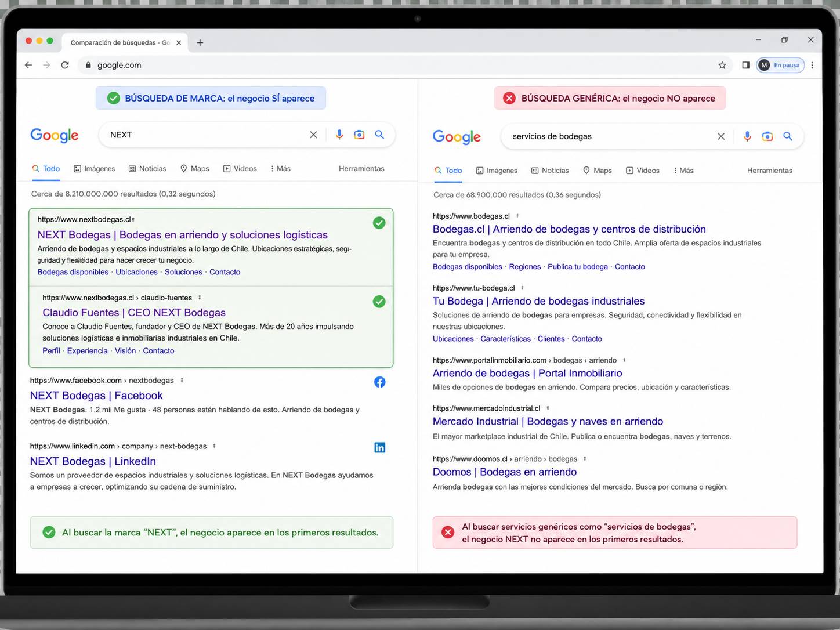Go back with the browser back arrow

coord(28,65)
